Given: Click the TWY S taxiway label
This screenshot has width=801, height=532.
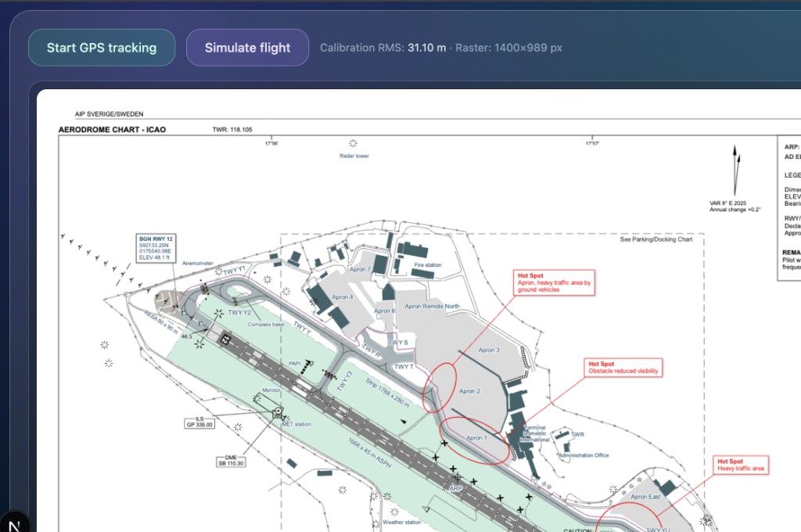Looking at the screenshot, I should tap(398, 343).
